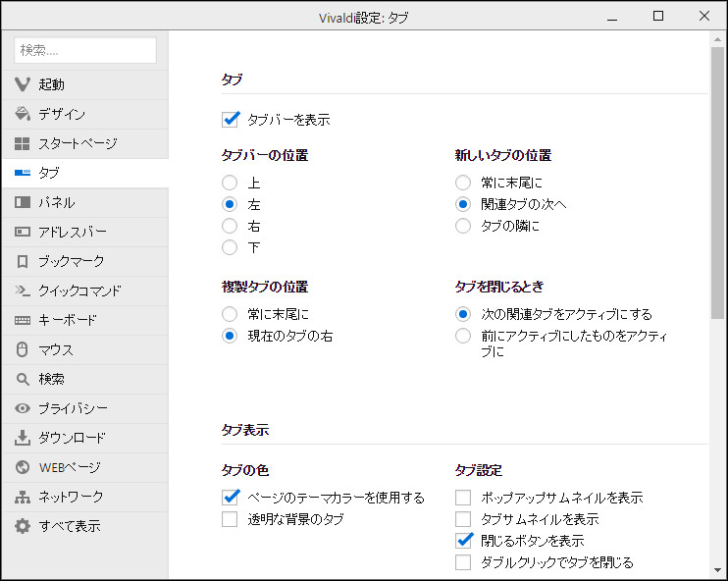Image resolution: width=728 pixels, height=581 pixels.
Task: Click the magnifier icon beside 検索 category
Action: click(23, 379)
